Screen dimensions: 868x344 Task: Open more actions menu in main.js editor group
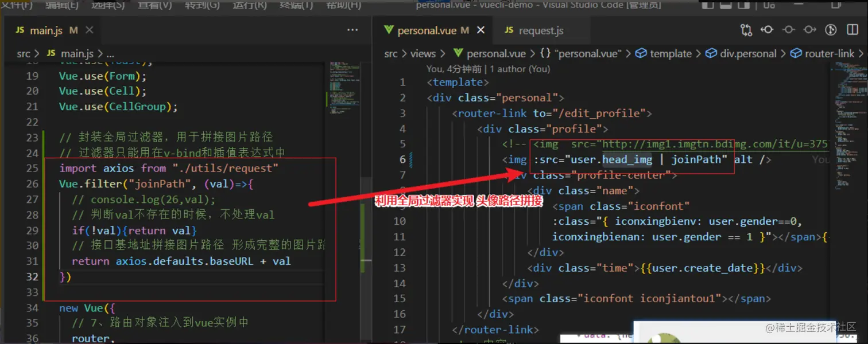point(352,30)
